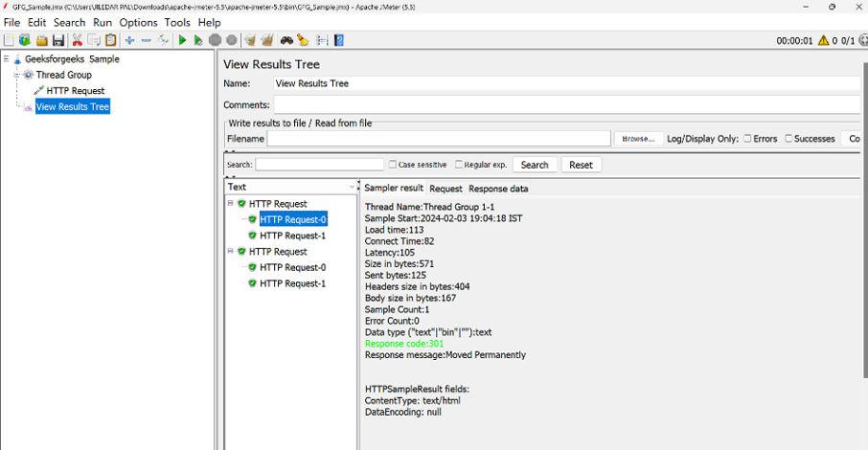868x450 pixels.
Task: Click the Reset button
Action: click(x=581, y=165)
